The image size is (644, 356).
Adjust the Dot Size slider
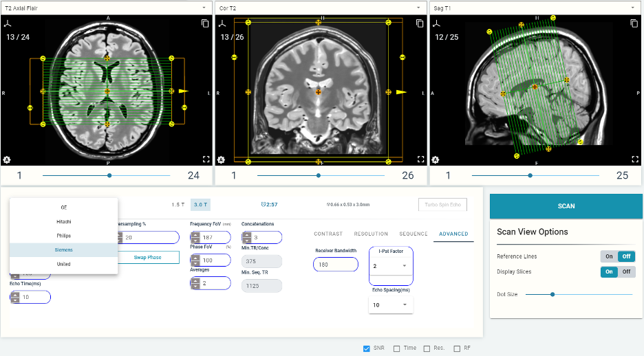point(552,294)
